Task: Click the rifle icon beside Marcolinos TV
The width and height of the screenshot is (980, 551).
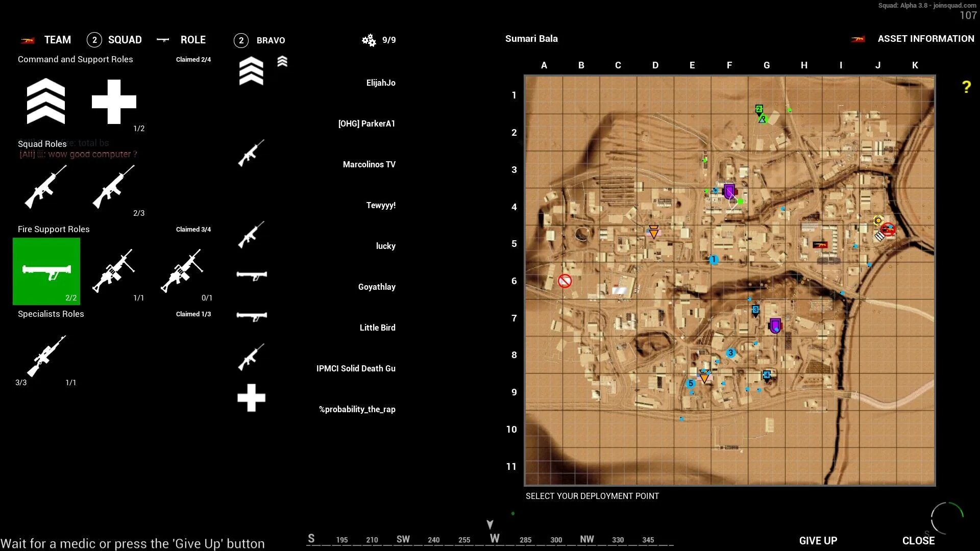Action: (251, 153)
